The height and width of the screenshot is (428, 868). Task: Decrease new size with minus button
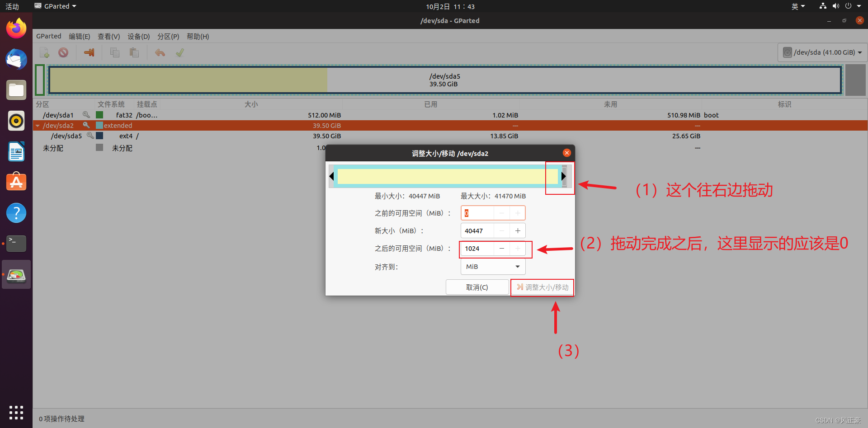coord(502,230)
